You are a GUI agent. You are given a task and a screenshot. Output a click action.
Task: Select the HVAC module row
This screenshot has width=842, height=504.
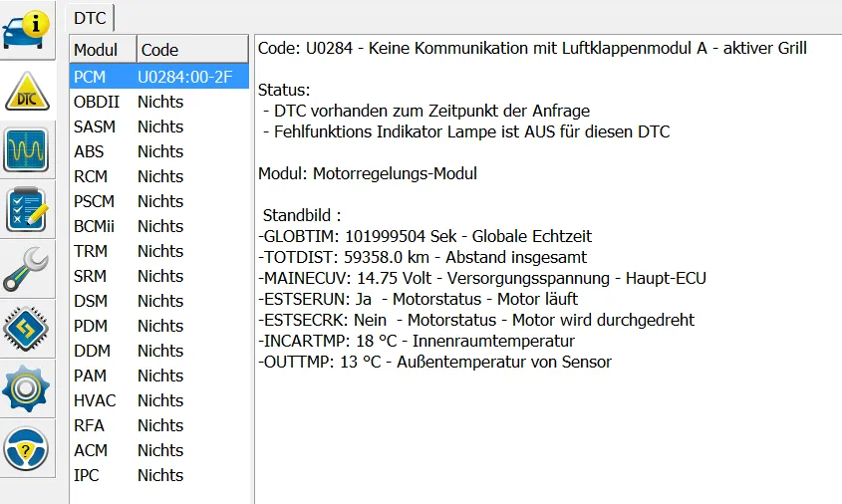pyautogui.click(x=95, y=400)
